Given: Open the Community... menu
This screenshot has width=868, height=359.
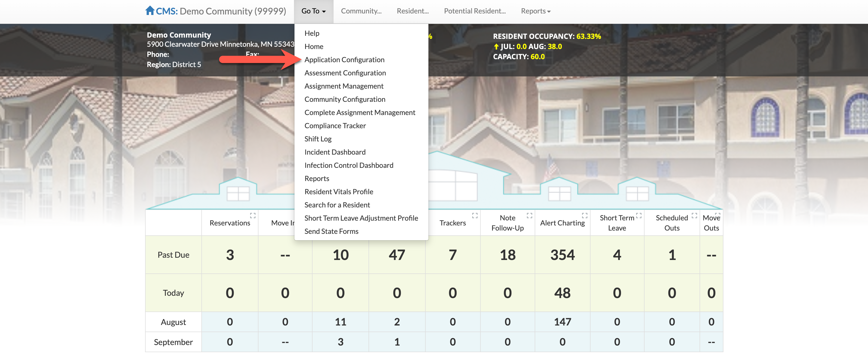Looking at the screenshot, I should click(x=361, y=11).
